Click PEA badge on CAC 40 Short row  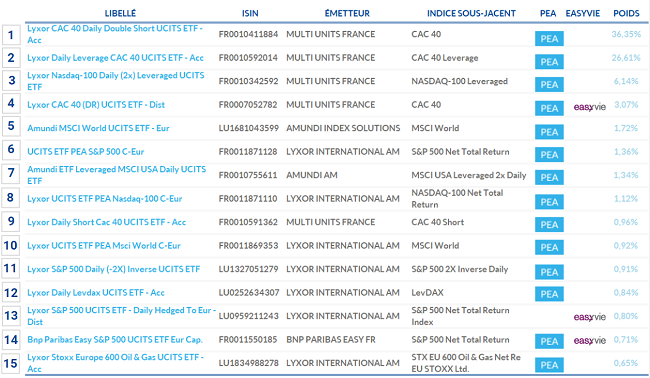point(549,225)
